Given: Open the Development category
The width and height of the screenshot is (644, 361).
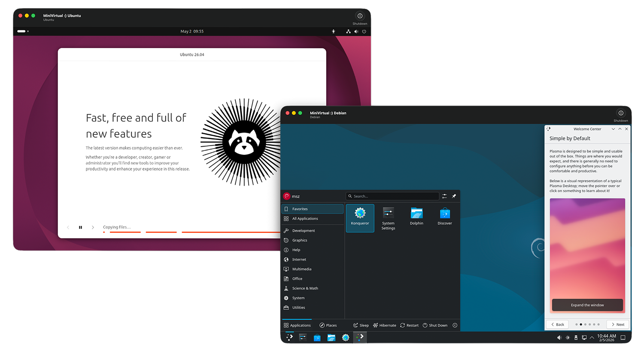Looking at the screenshot, I should click(x=313, y=231).
